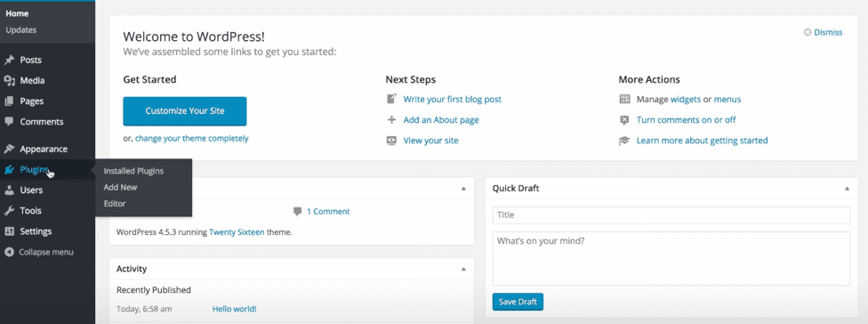Click the Welcome to WordPress! heading
The height and width of the screenshot is (324, 868).
click(x=194, y=37)
